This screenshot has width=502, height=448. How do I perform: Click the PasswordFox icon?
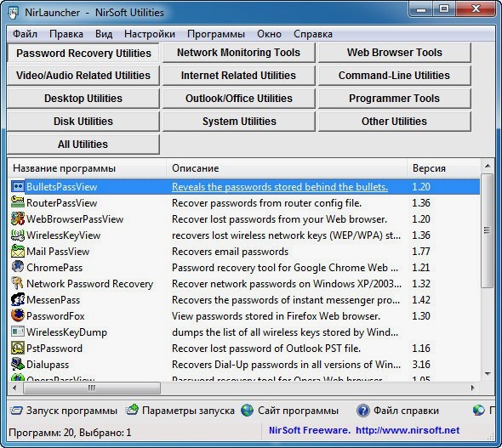click(x=18, y=315)
